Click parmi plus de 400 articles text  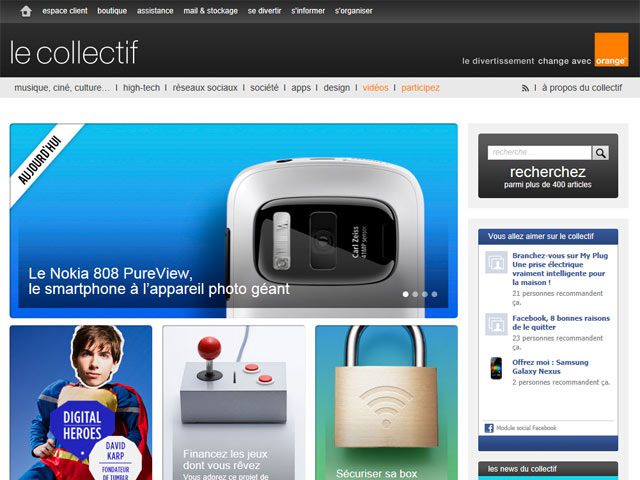click(548, 184)
